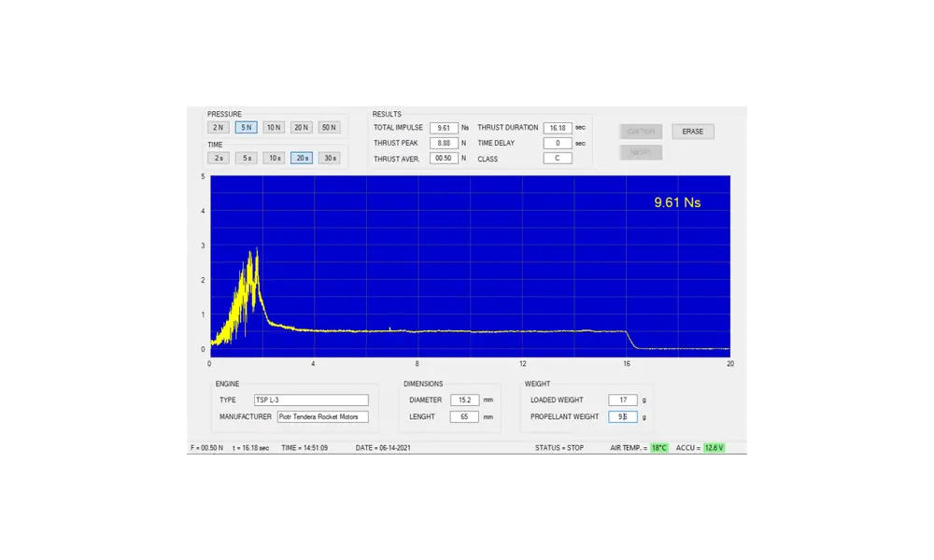
Task: Click the Thrust Duration value field
Action: tap(558, 128)
